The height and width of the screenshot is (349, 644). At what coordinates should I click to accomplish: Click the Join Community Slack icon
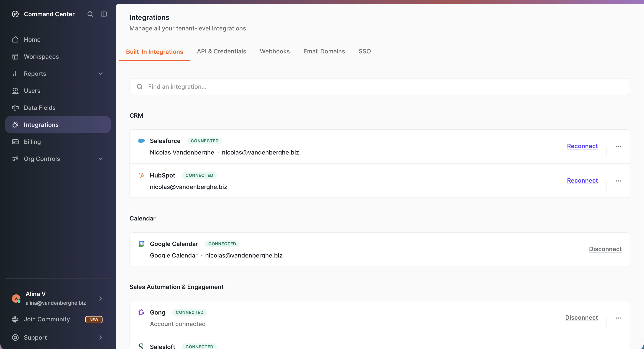tap(15, 319)
